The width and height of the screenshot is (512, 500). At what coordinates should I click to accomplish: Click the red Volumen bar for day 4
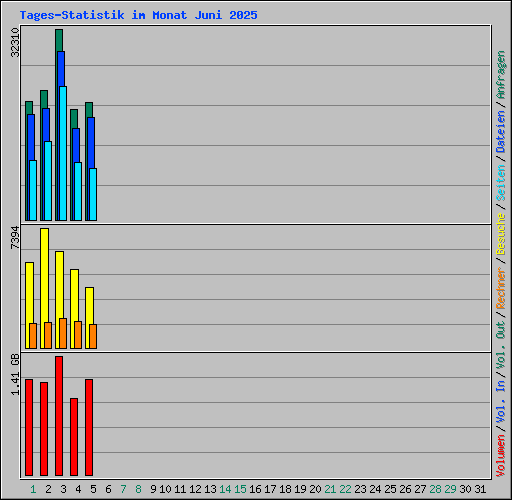click(x=74, y=437)
